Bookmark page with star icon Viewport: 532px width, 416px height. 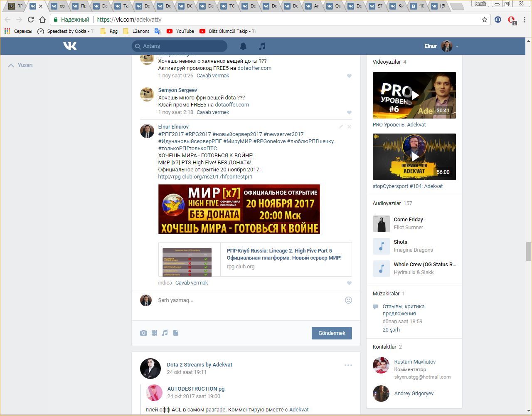point(484,20)
